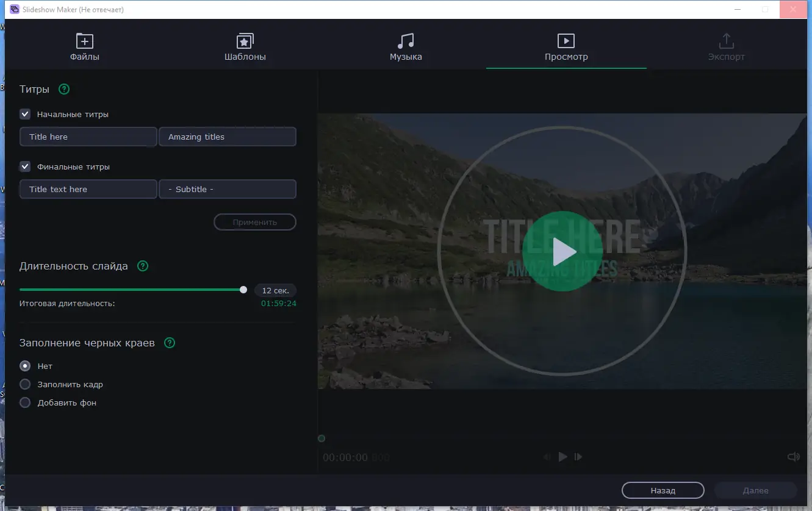Open help for Заполнение черных краев
812x511 pixels.
pyautogui.click(x=170, y=343)
